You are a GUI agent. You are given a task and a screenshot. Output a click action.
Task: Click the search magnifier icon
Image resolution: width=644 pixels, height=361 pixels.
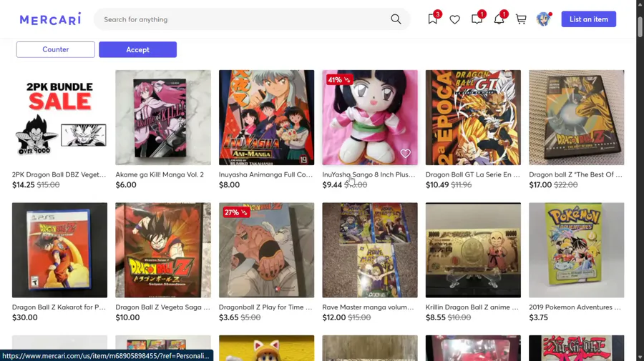pos(396,19)
